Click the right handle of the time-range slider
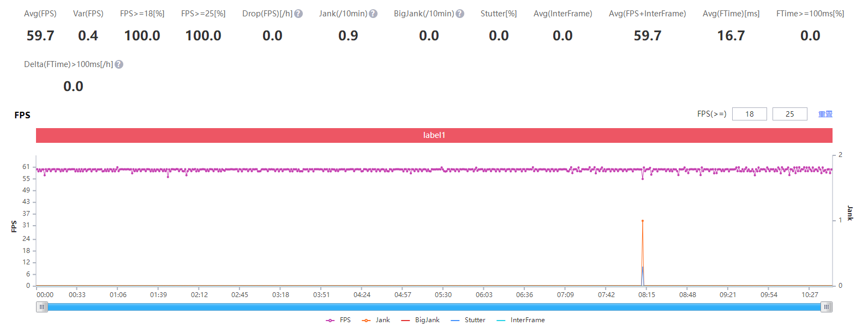The width and height of the screenshot is (868, 326). [827, 307]
